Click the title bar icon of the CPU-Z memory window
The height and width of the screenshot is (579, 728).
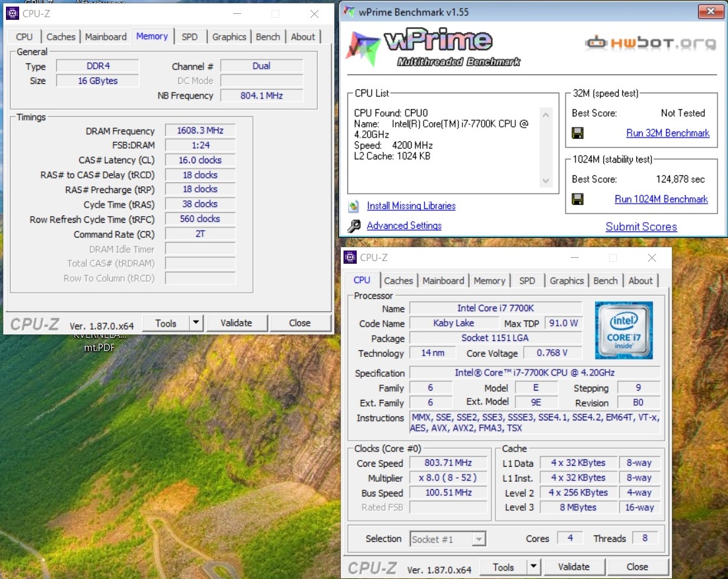[x=12, y=13]
